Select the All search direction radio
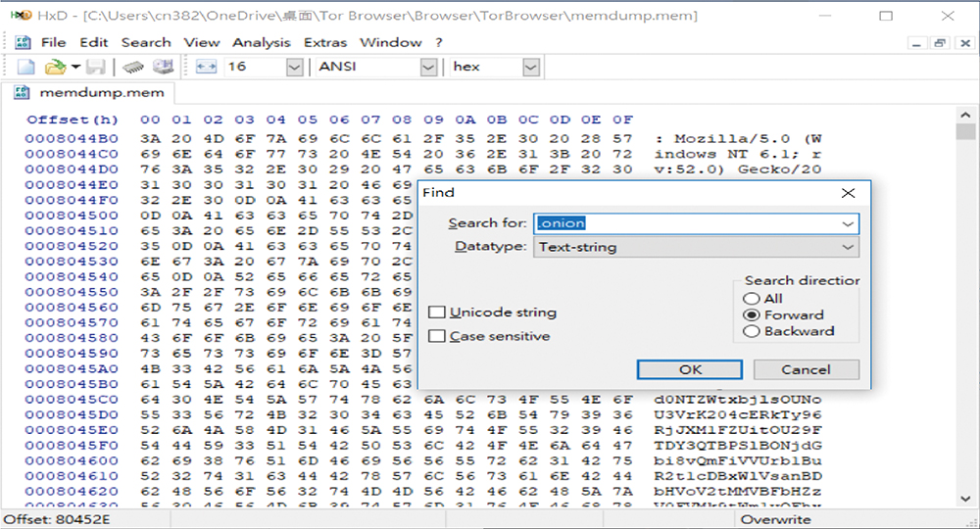The width and height of the screenshot is (980, 529). [752, 299]
